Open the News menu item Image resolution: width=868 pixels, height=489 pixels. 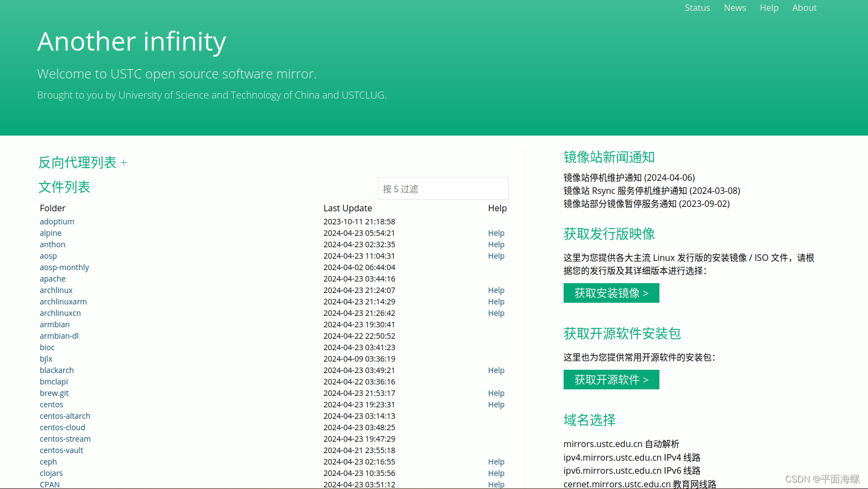735,8
